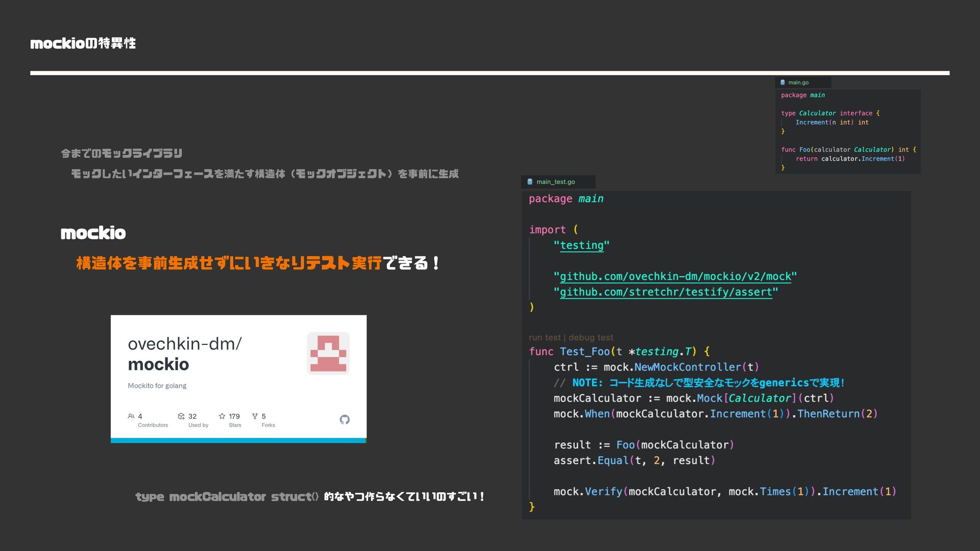Click the run test code lens
Screen dimensions: 980x551
click(545, 337)
